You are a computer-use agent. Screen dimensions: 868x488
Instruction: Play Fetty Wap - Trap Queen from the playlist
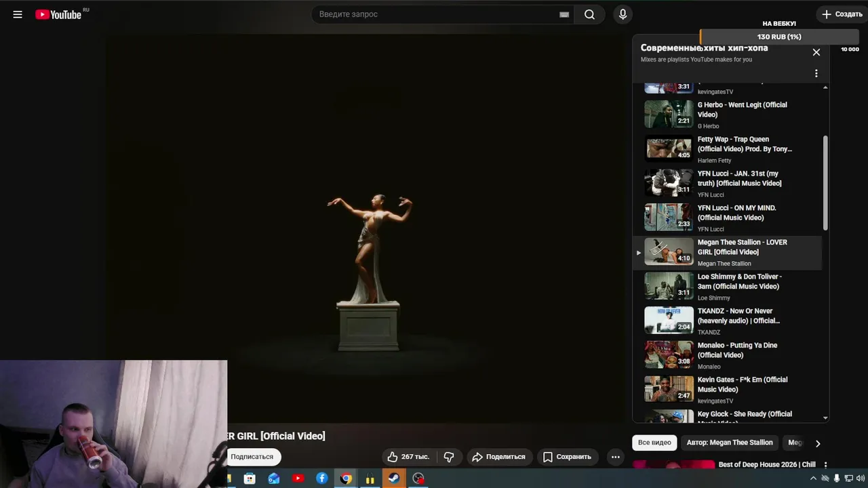[x=726, y=149]
